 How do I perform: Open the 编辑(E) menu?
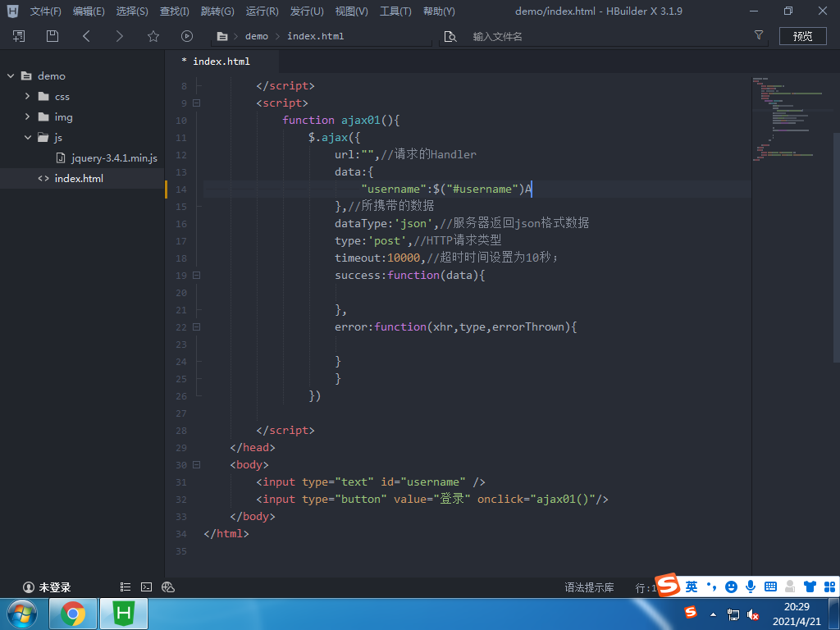(89, 11)
